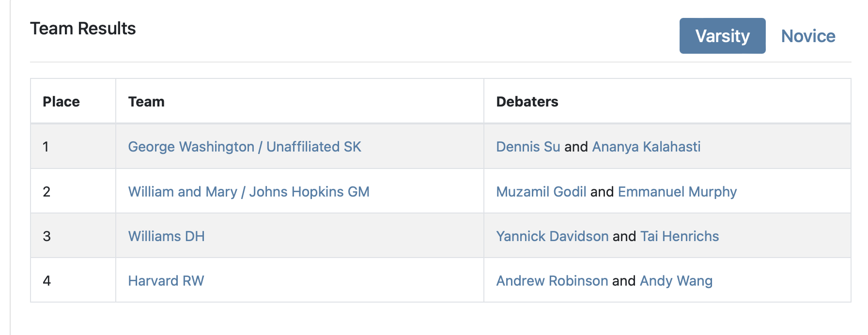Click the Team Results heading
Viewport: 868px width, 335px height.
(x=83, y=29)
